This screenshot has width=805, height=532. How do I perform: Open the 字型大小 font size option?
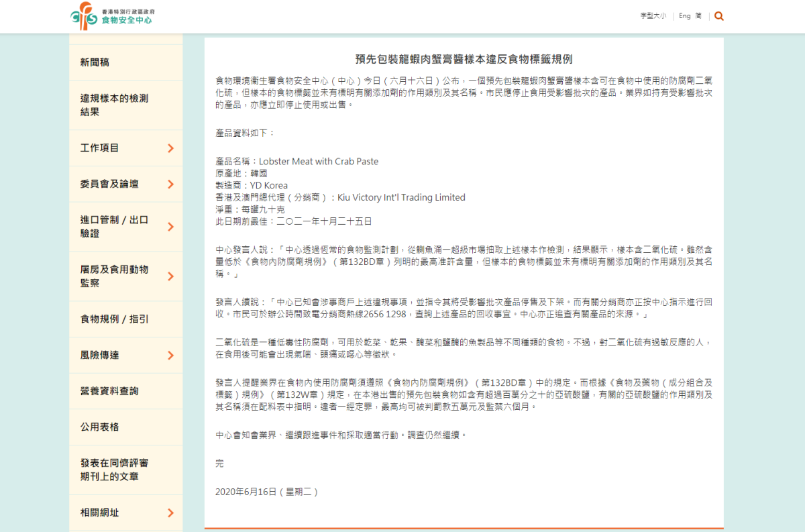pos(653,16)
